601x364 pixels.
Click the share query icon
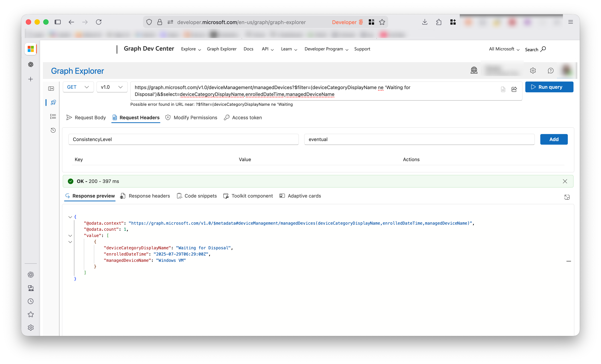point(514,89)
